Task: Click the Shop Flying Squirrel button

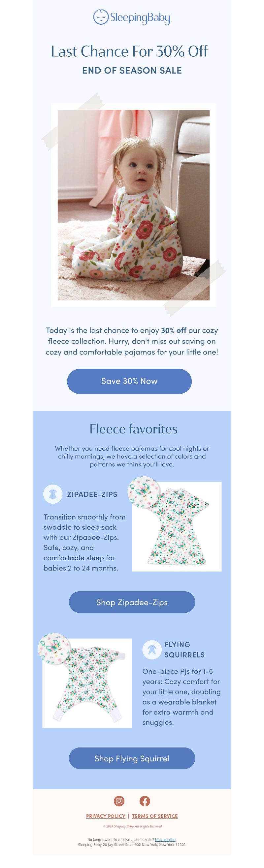Action: click(132, 758)
